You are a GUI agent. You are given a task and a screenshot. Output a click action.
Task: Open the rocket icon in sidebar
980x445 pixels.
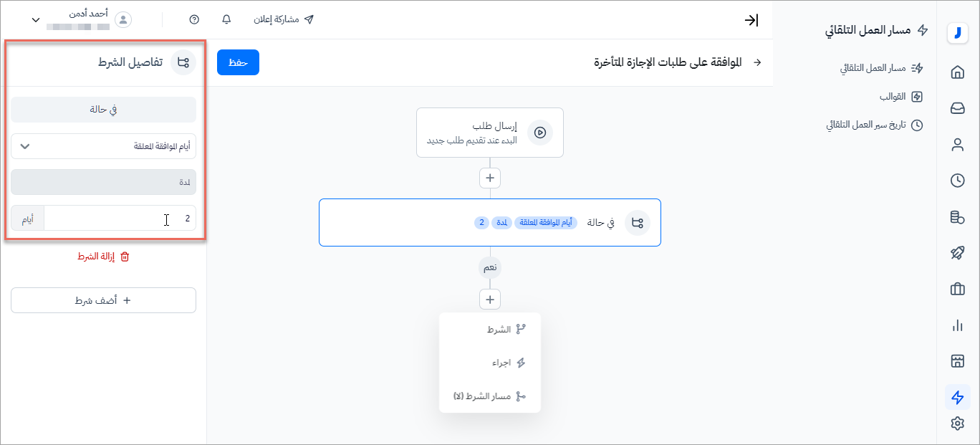pos(957,253)
